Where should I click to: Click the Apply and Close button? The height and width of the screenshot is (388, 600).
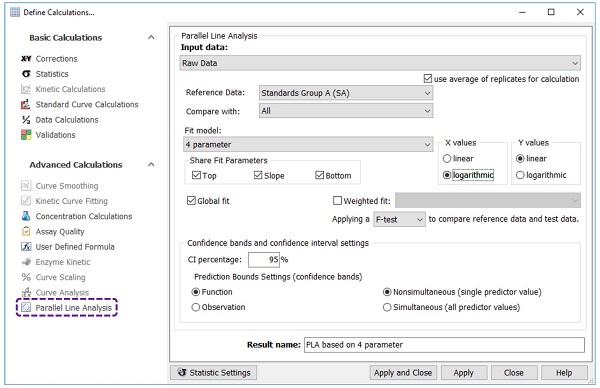click(403, 373)
